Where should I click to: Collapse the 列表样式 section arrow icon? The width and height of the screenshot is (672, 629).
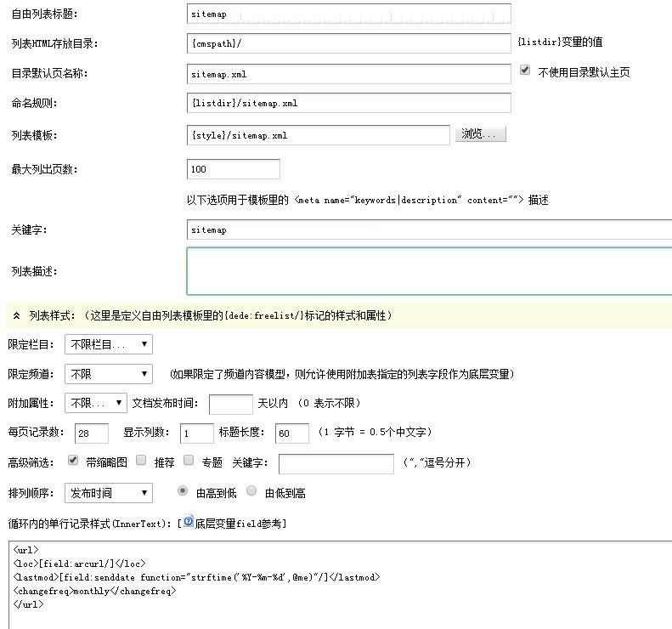[x=16, y=315]
